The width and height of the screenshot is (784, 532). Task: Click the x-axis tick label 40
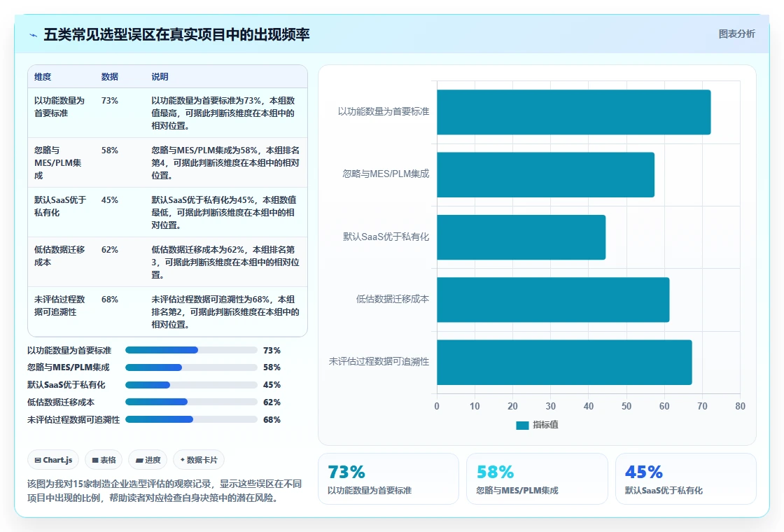pyautogui.click(x=589, y=406)
